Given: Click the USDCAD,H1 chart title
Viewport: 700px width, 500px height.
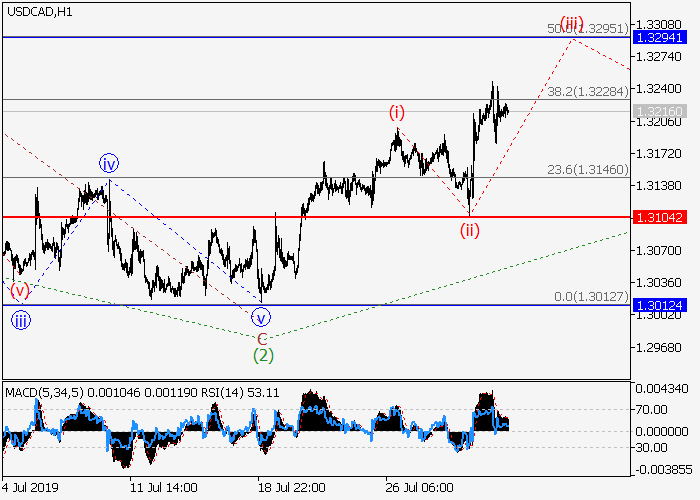Looking at the screenshot, I should [x=38, y=12].
